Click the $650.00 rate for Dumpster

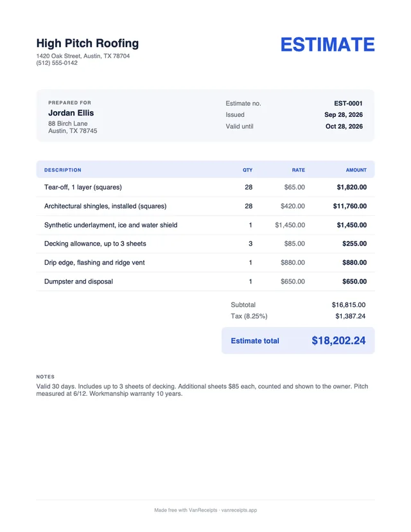point(293,281)
